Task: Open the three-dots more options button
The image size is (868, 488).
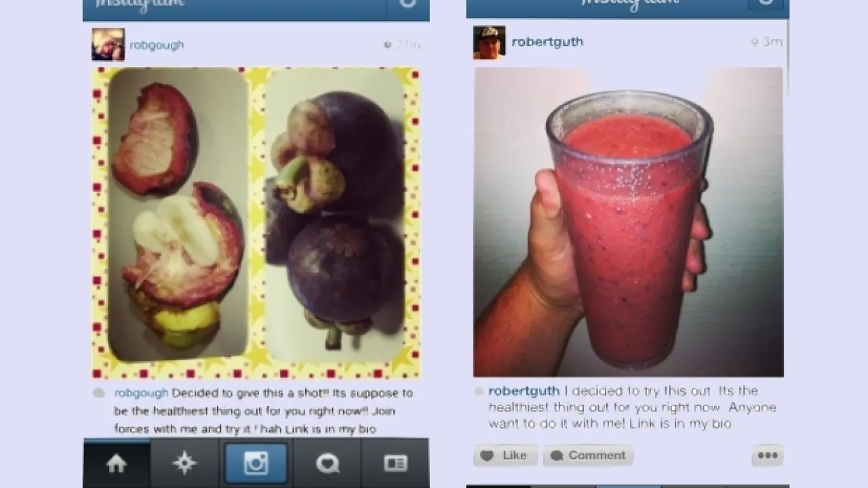Action: pyautogui.click(x=768, y=455)
